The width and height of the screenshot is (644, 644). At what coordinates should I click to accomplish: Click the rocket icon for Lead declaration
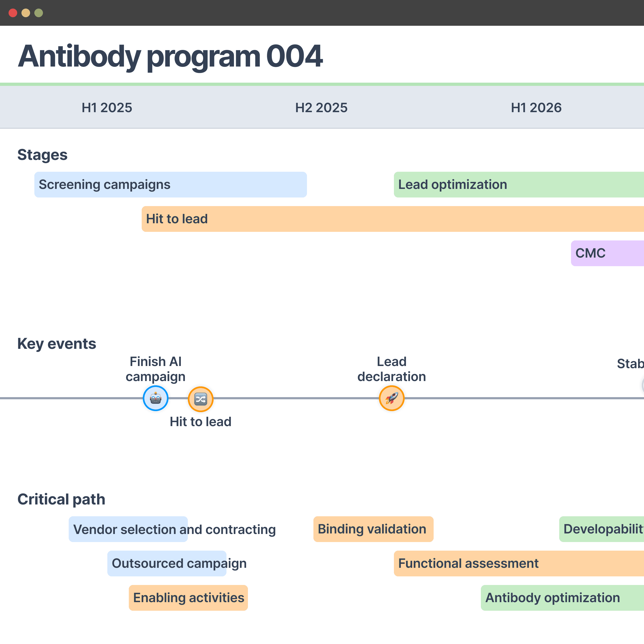tap(391, 398)
